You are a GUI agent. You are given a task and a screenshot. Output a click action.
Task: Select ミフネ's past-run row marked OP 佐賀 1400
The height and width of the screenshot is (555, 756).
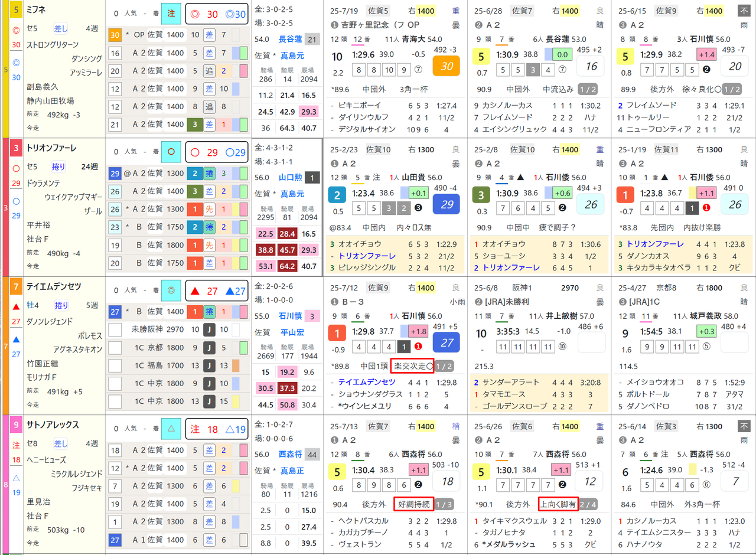(x=178, y=35)
